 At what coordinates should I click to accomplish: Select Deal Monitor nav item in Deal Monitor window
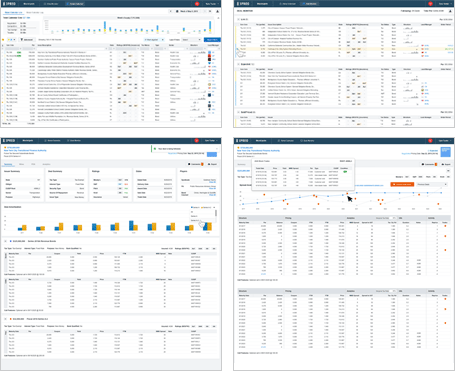[x=310, y=4]
